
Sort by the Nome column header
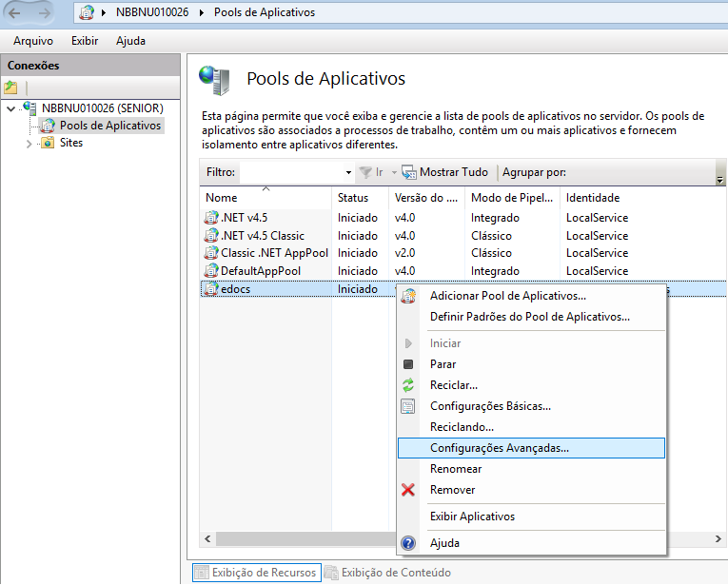[266, 198]
